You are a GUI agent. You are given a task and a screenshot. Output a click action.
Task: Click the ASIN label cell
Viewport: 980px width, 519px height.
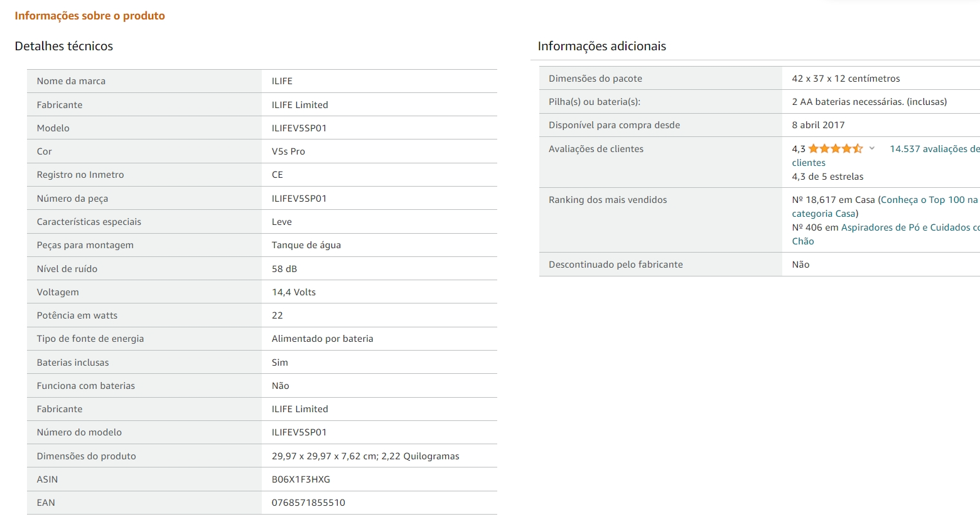pyautogui.click(x=144, y=479)
